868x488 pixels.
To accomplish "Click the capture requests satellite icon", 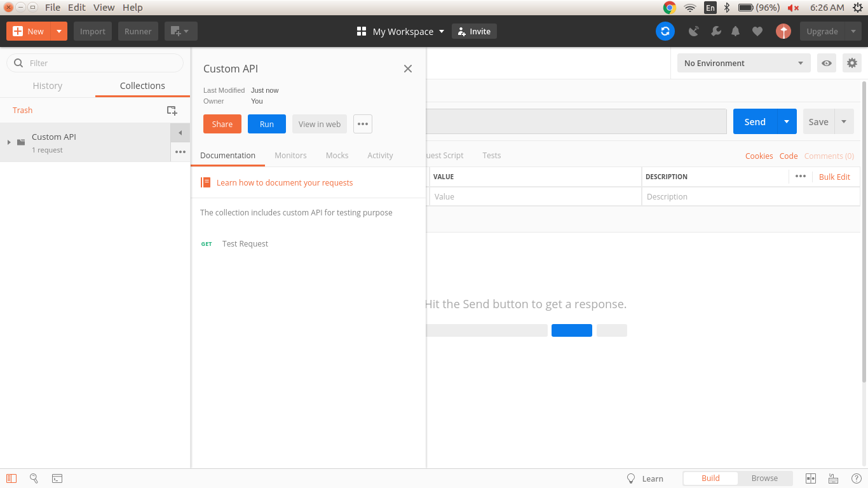I will tap(693, 30).
